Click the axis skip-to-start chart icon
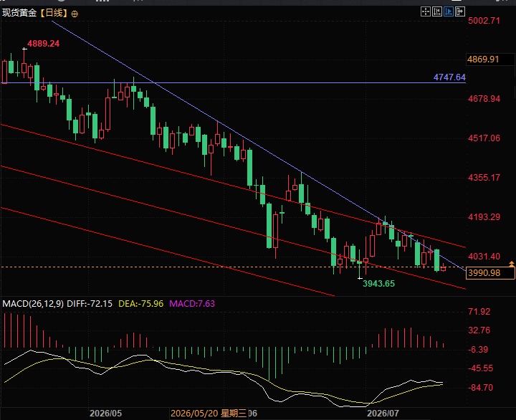516x420 pixels. click(x=437, y=12)
